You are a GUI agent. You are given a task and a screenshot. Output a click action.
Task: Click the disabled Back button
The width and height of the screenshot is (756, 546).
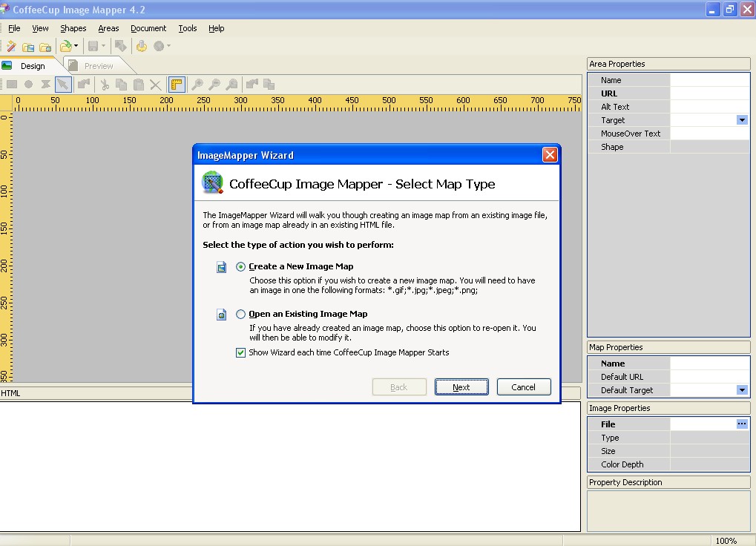pyautogui.click(x=399, y=387)
